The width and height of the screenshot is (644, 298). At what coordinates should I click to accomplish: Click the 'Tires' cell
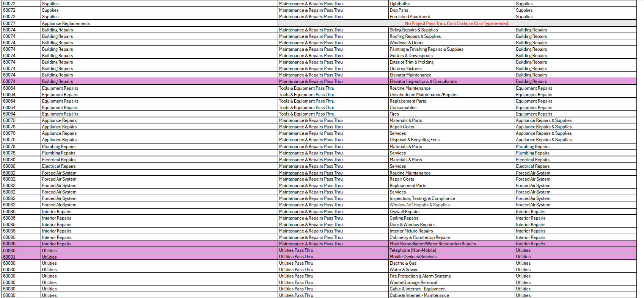(451, 114)
